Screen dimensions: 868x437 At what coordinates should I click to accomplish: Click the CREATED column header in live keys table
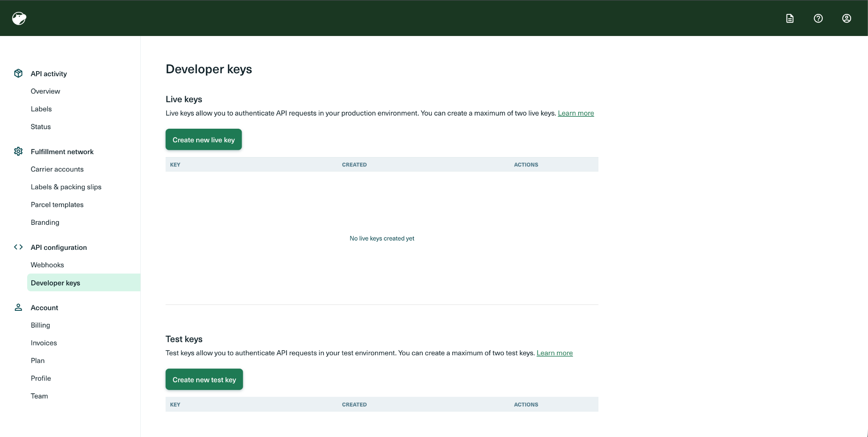pyautogui.click(x=354, y=165)
